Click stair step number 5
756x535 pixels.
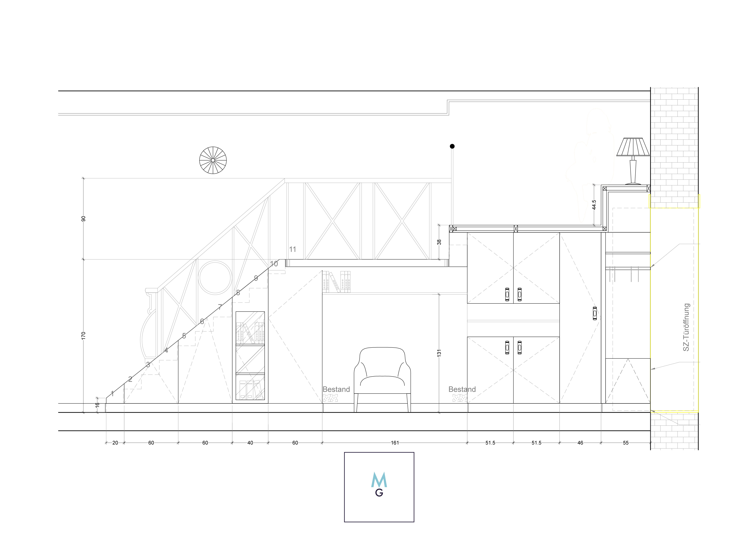pyautogui.click(x=184, y=336)
